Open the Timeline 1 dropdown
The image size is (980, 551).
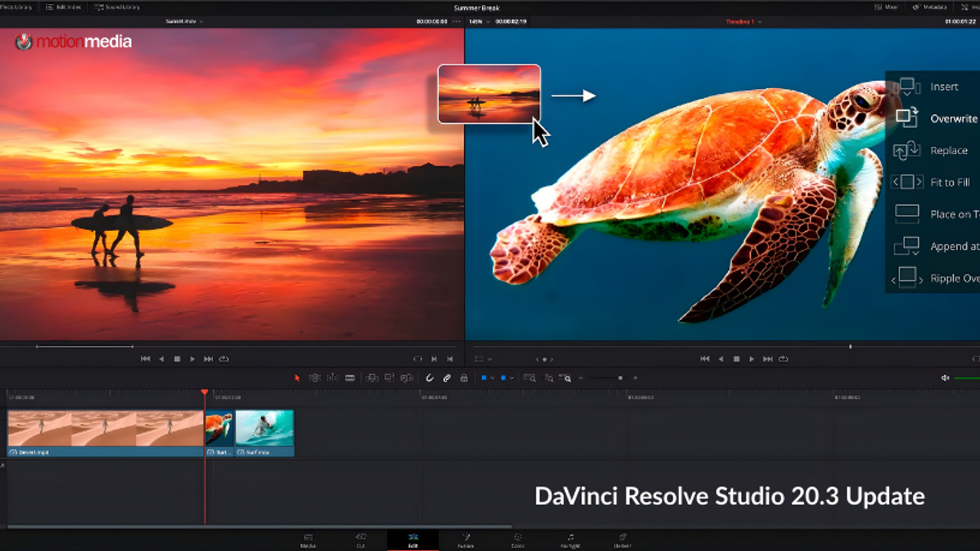[x=741, y=21]
